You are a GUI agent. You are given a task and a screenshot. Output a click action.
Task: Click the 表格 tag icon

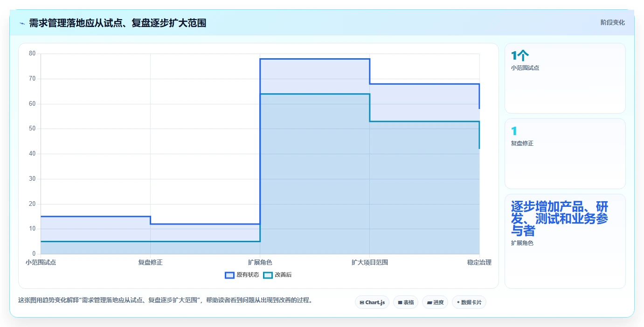point(400,303)
